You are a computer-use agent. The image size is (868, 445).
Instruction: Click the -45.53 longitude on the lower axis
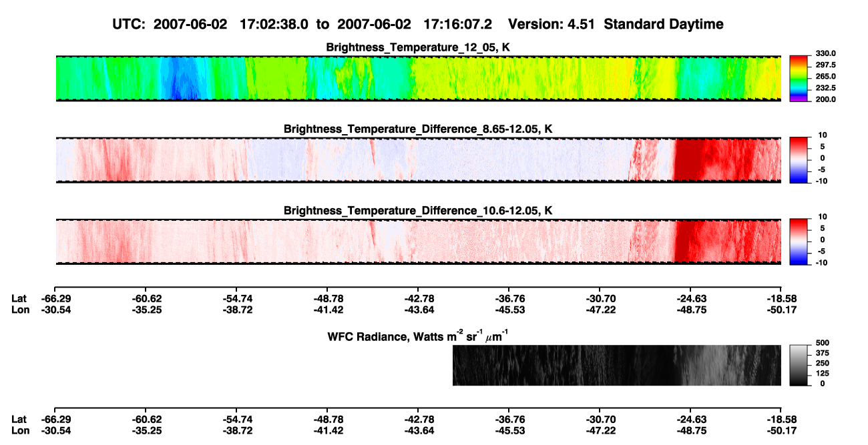pos(509,430)
